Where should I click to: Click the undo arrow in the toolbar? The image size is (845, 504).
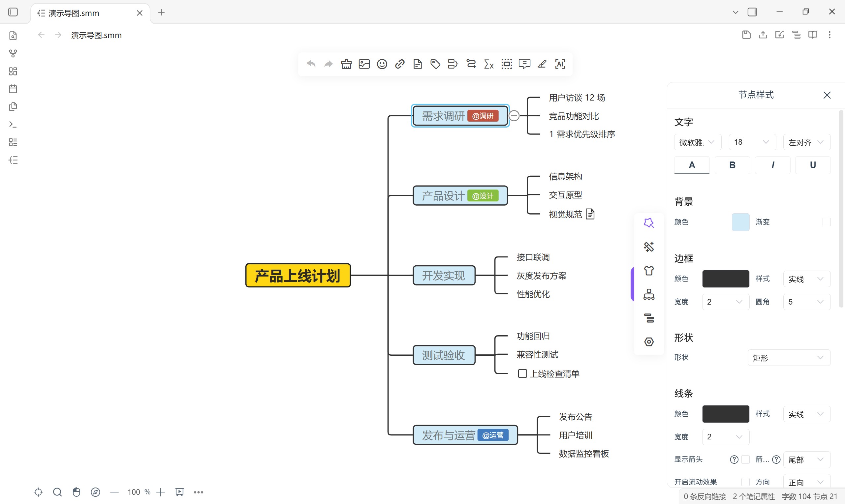click(311, 64)
